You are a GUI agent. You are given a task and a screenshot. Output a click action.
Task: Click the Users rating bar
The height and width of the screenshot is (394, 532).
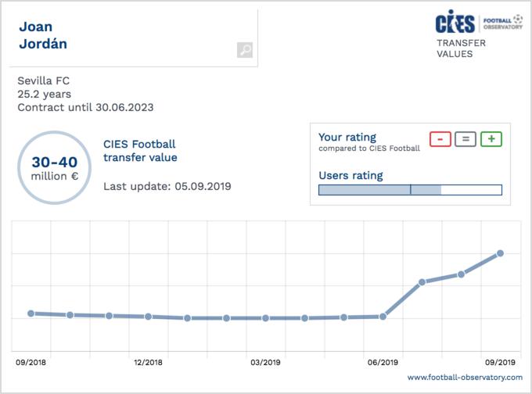coord(410,189)
